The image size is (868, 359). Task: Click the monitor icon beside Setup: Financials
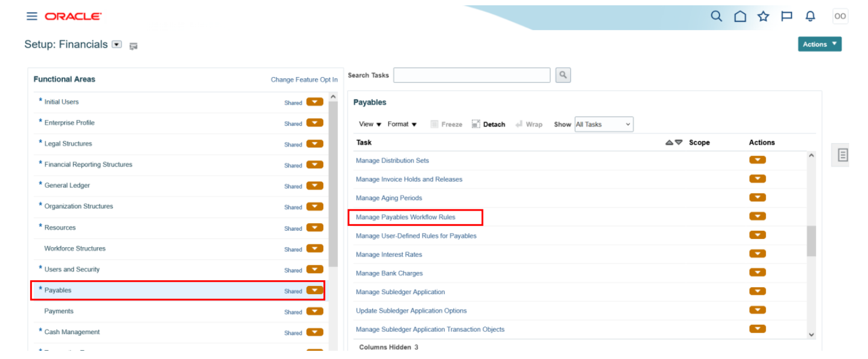[133, 45]
